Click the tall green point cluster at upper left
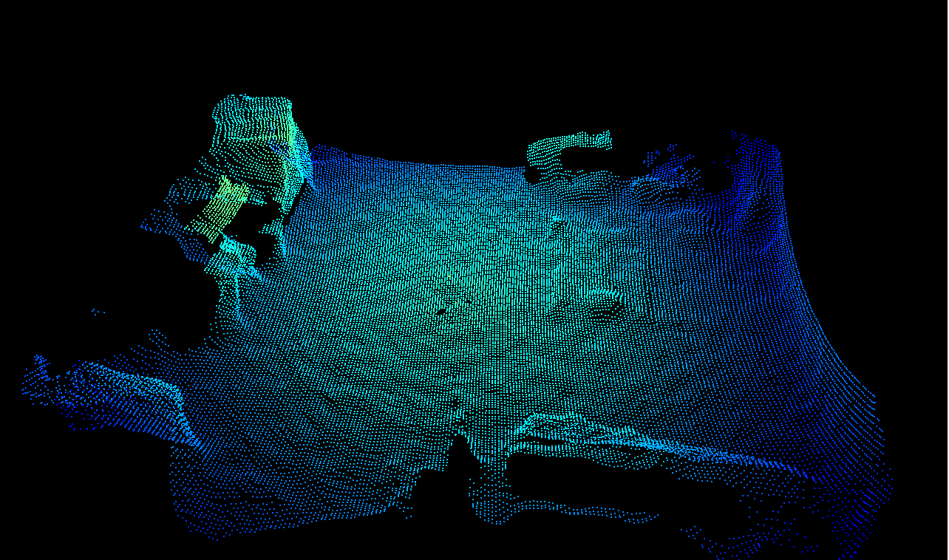This screenshot has height=560, width=949. coord(255,133)
